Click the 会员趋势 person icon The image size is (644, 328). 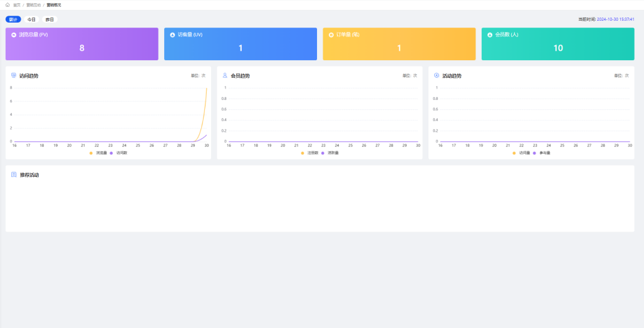(x=225, y=75)
